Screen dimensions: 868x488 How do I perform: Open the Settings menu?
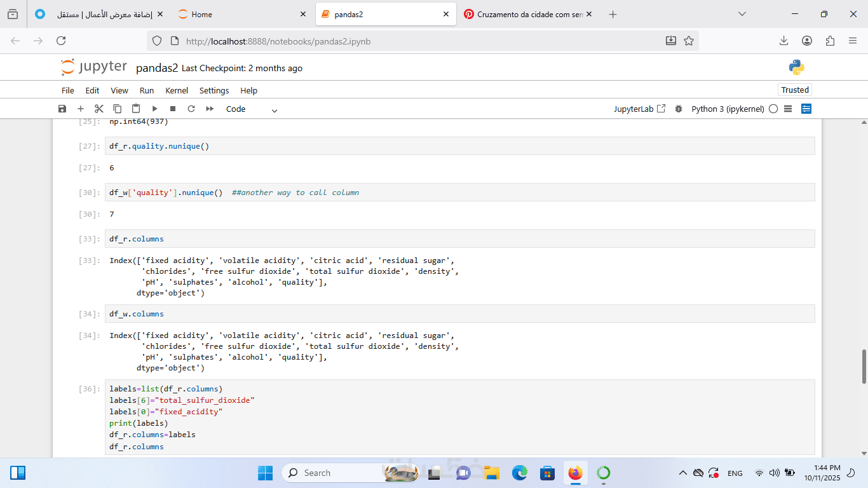214,90
